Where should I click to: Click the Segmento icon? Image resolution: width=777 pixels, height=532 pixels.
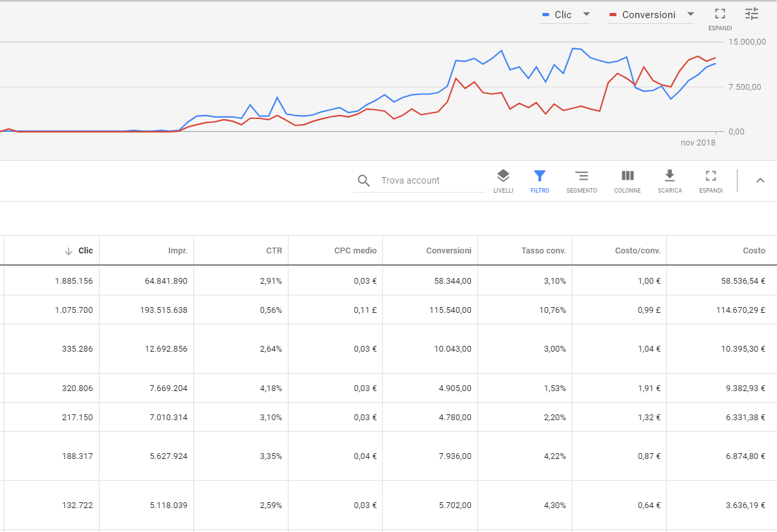[x=581, y=176]
